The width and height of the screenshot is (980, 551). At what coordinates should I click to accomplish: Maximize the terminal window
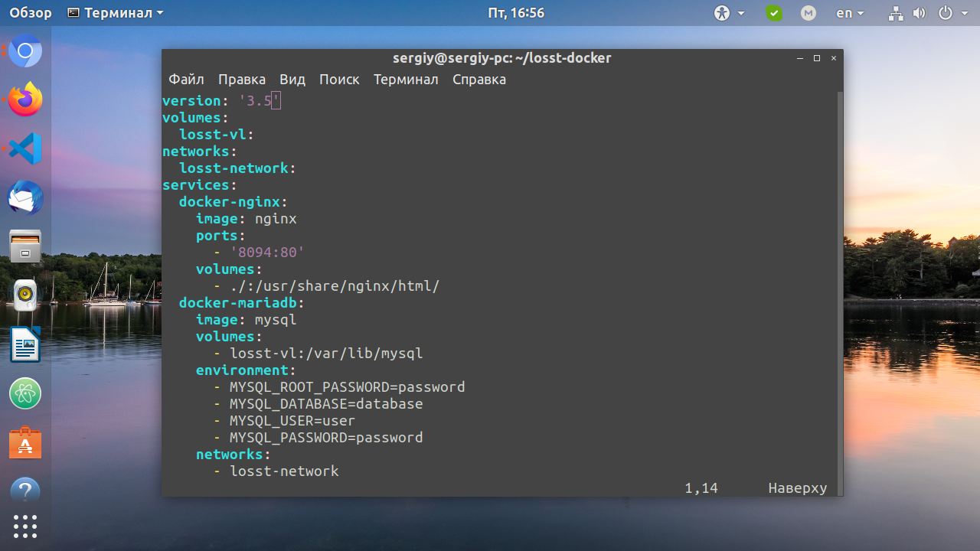tap(817, 58)
